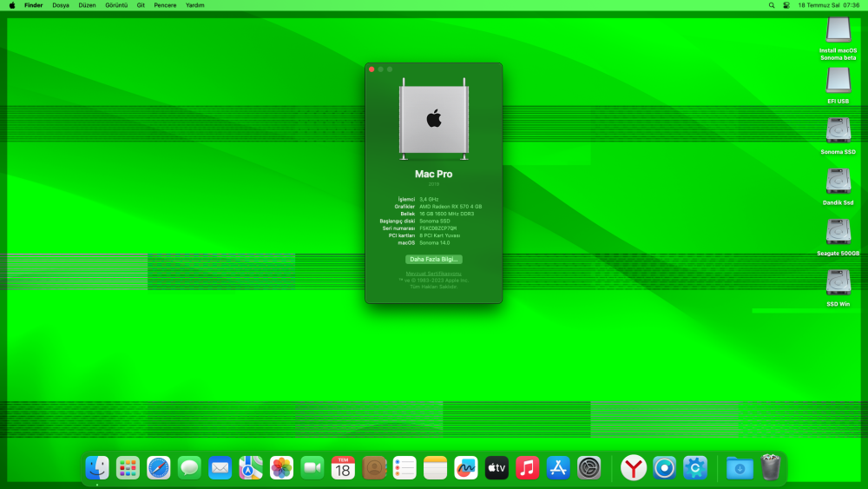868x489 pixels.
Task: Open the Dosya menu
Action: click(61, 5)
